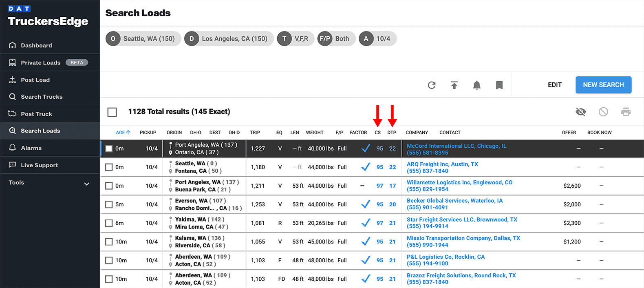Screen dimensions: 644x288
Task: Click the upload arrow toolbar icon
Action: 454,85
